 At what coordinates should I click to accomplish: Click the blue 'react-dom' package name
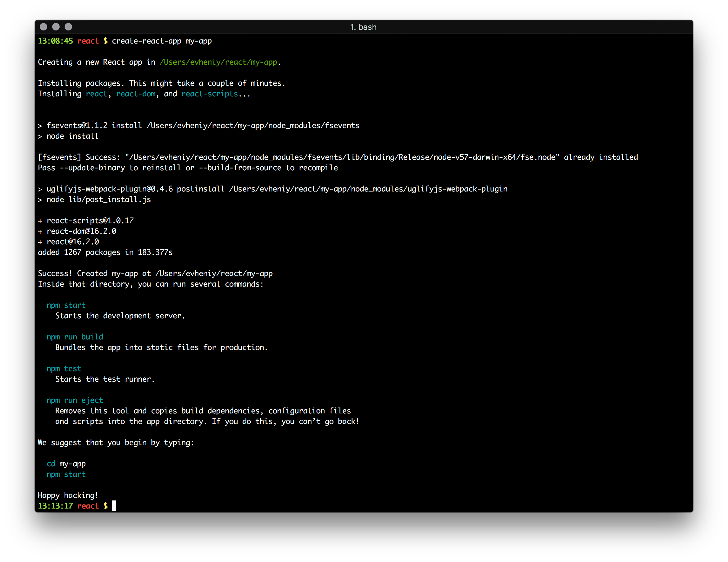136,94
